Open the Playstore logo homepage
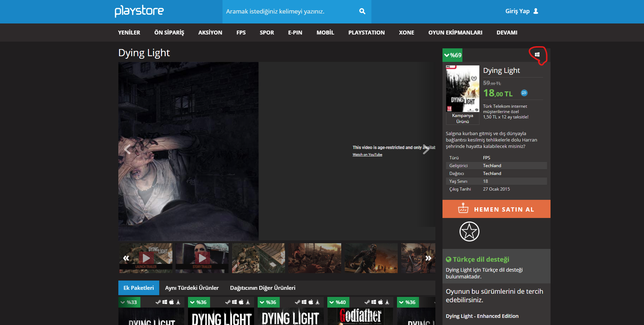The width and height of the screenshot is (644, 325). coord(139,11)
